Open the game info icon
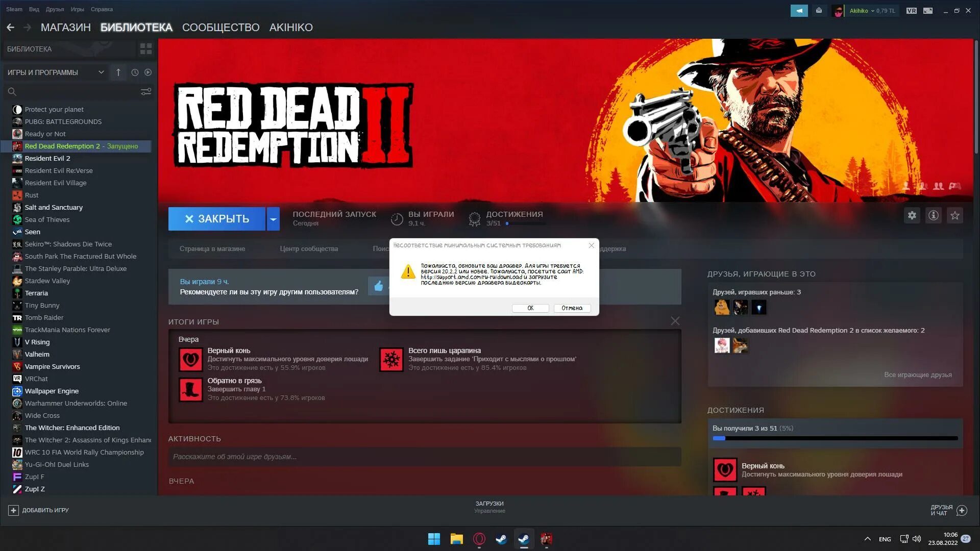 pyautogui.click(x=933, y=215)
